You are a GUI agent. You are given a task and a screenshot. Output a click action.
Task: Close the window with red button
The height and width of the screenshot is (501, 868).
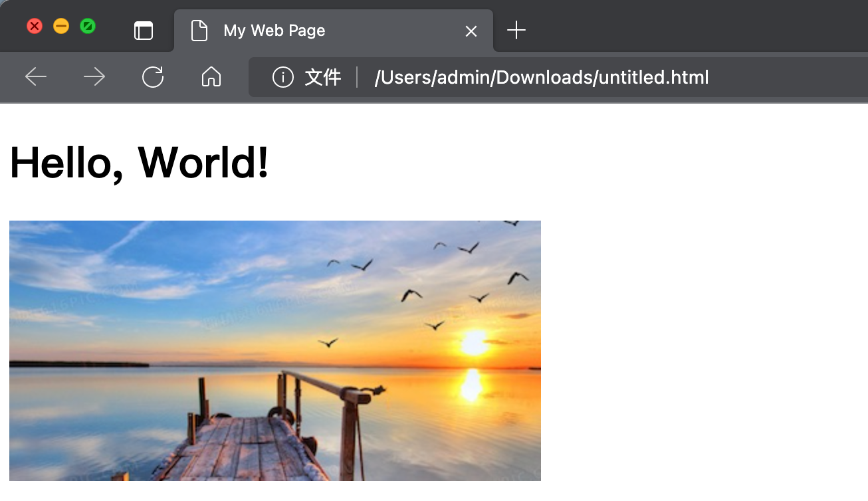tap(35, 27)
